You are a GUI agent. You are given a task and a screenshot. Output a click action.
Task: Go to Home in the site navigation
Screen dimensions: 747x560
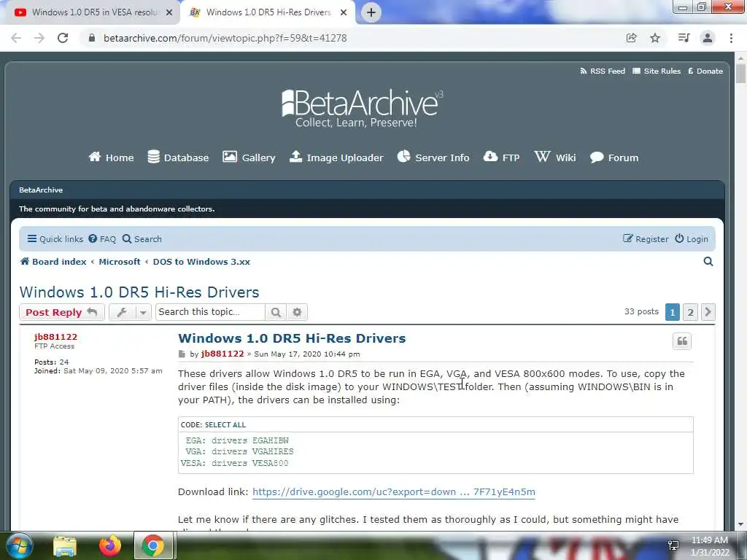(x=111, y=157)
